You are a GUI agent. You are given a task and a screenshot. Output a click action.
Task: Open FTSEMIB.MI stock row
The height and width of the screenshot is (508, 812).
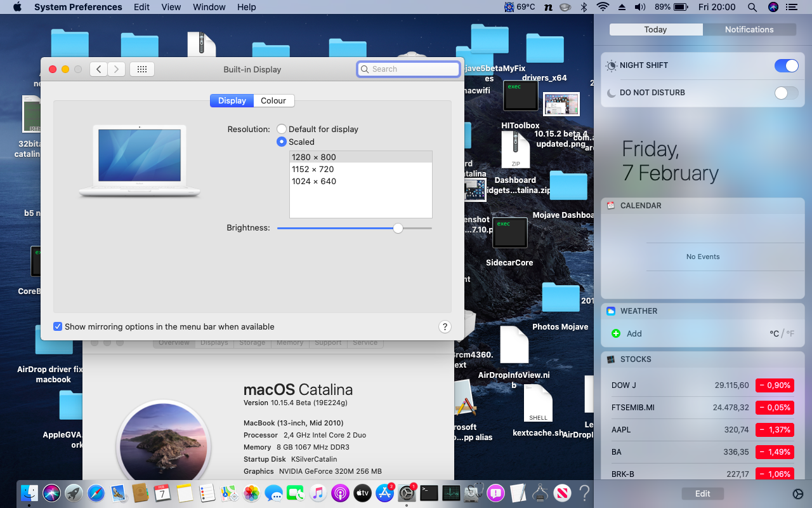click(703, 408)
